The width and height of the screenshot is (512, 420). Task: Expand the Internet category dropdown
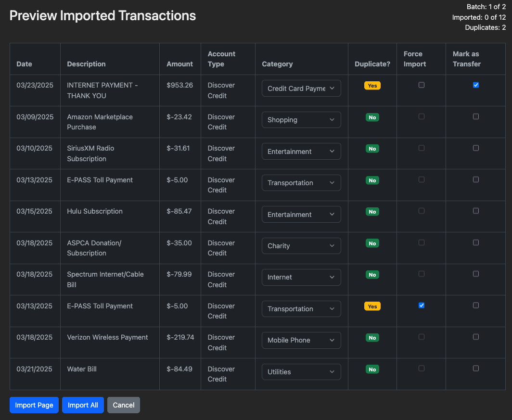pos(301,277)
